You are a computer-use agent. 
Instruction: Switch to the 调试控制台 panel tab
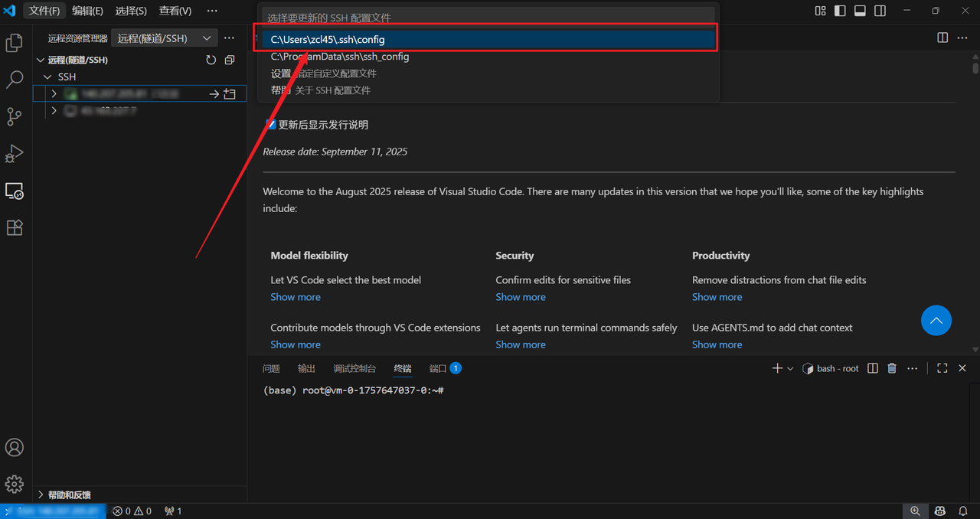point(354,368)
